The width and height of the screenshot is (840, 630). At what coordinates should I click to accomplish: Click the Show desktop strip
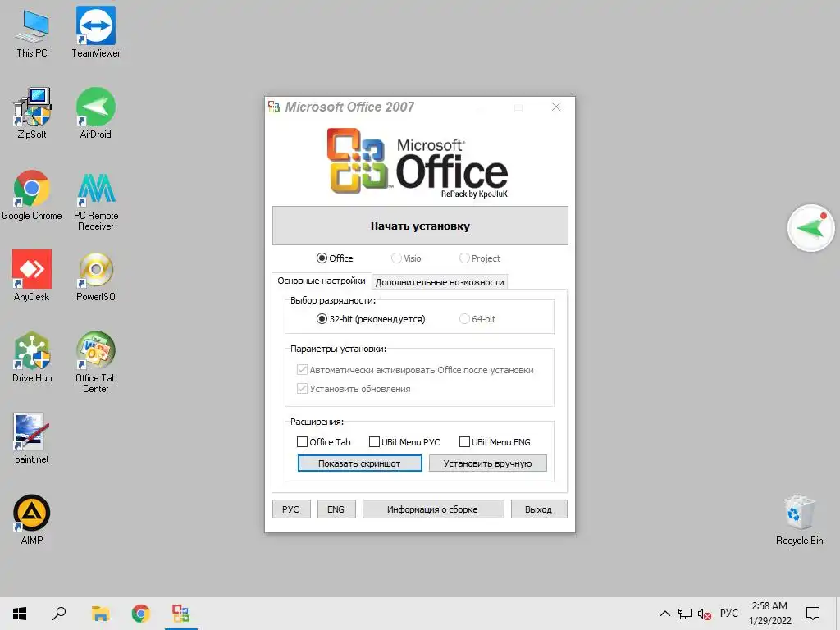(837, 614)
